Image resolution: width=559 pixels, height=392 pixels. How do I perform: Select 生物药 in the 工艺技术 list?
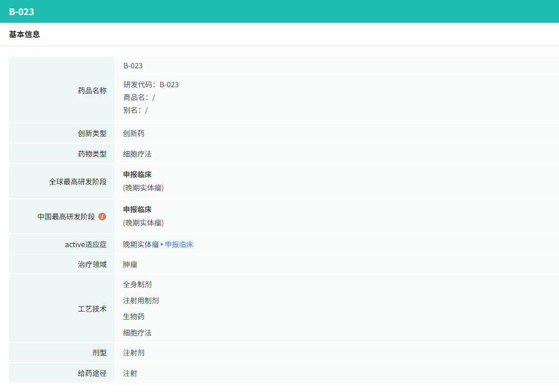tap(133, 316)
